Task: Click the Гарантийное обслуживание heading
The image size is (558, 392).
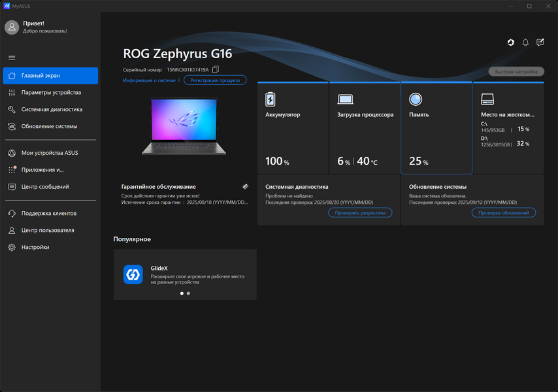Action: (158, 187)
